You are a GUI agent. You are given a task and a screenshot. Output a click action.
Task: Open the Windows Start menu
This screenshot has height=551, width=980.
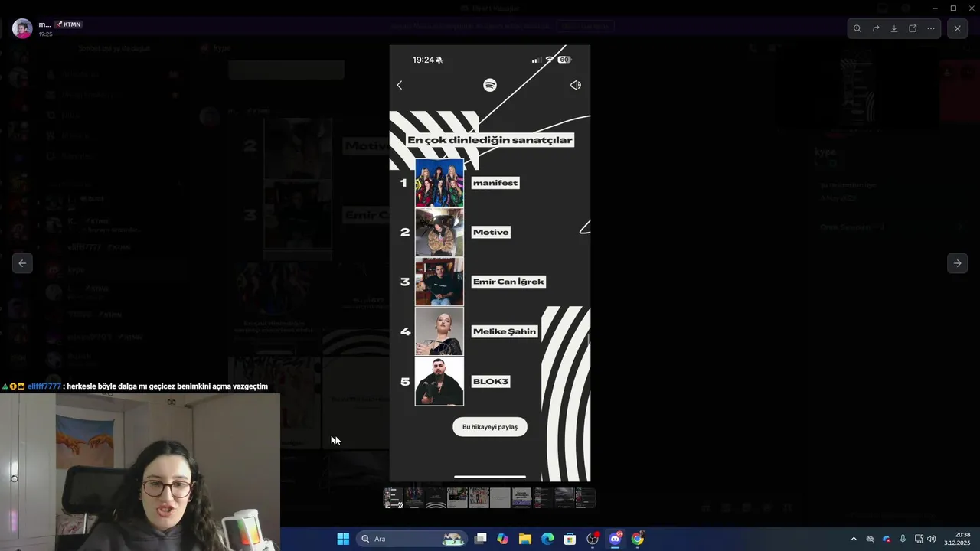tap(343, 539)
